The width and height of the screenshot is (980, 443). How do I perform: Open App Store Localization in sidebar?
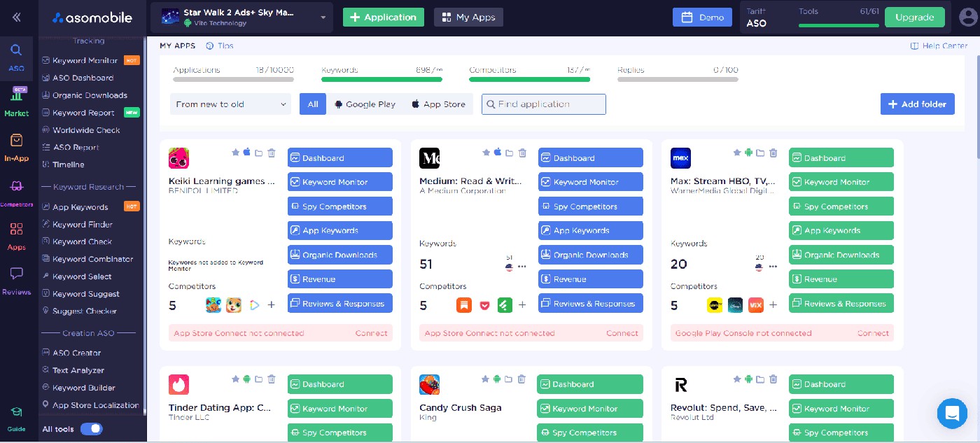(91, 405)
